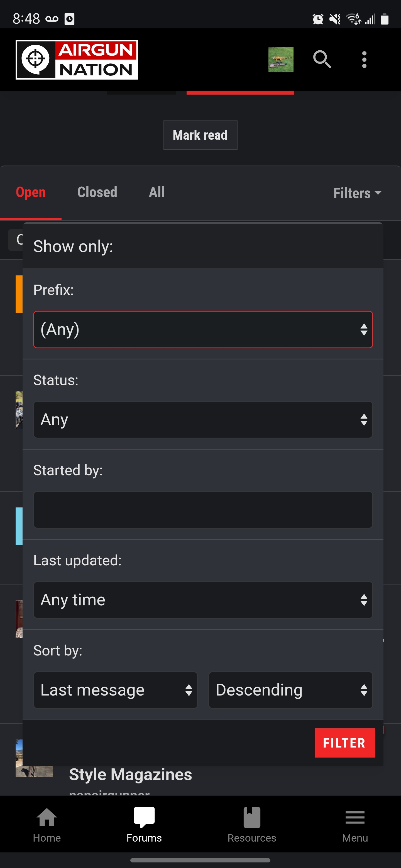
Task: Tap the Airgun Nation logo
Action: 77,60
